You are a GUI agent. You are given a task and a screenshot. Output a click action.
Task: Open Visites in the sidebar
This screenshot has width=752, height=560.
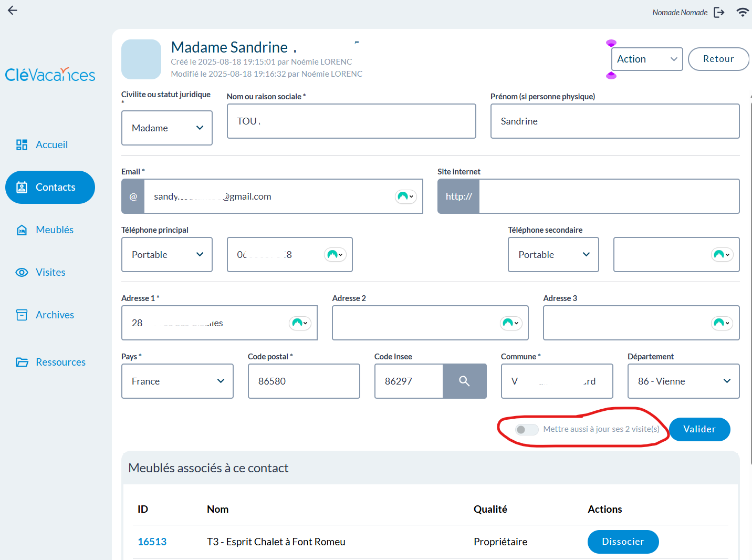(x=50, y=273)
